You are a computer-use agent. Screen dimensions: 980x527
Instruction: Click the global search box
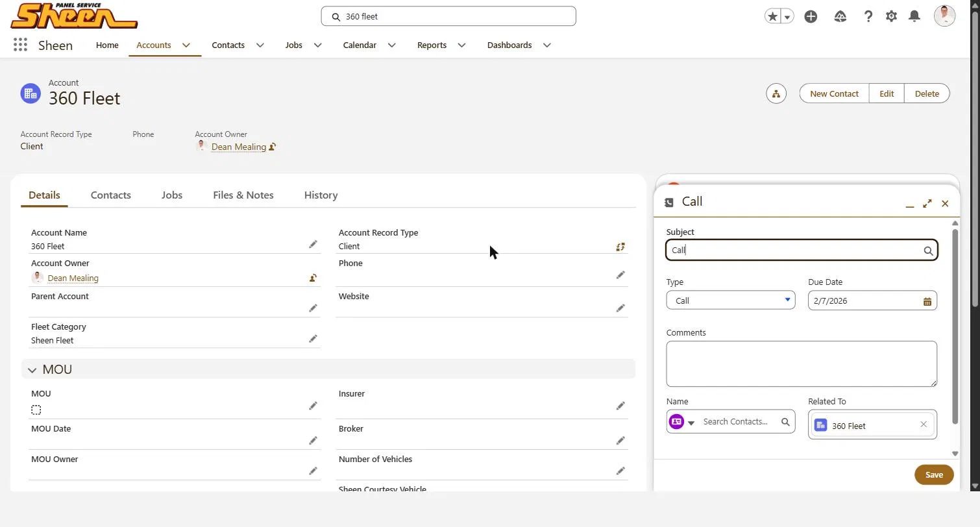(x=448, y=16)
